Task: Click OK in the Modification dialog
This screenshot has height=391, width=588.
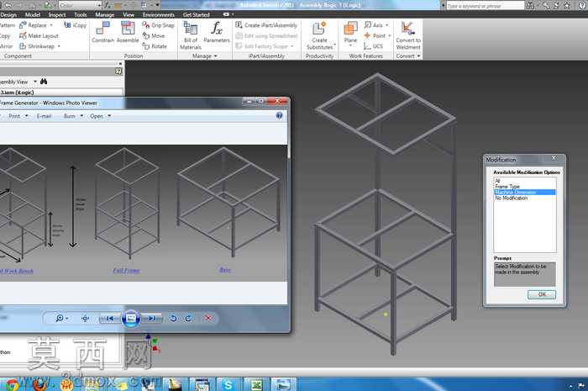Action: pos(542,294)
